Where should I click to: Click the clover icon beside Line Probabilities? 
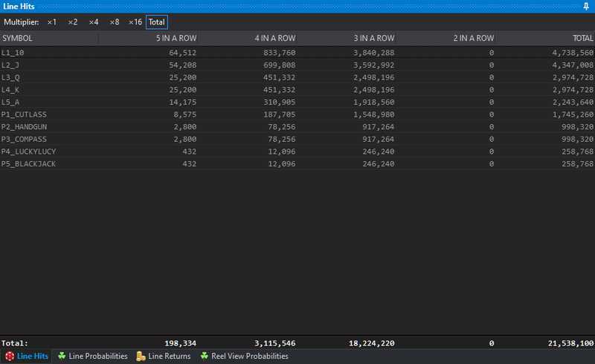point(62,356)
